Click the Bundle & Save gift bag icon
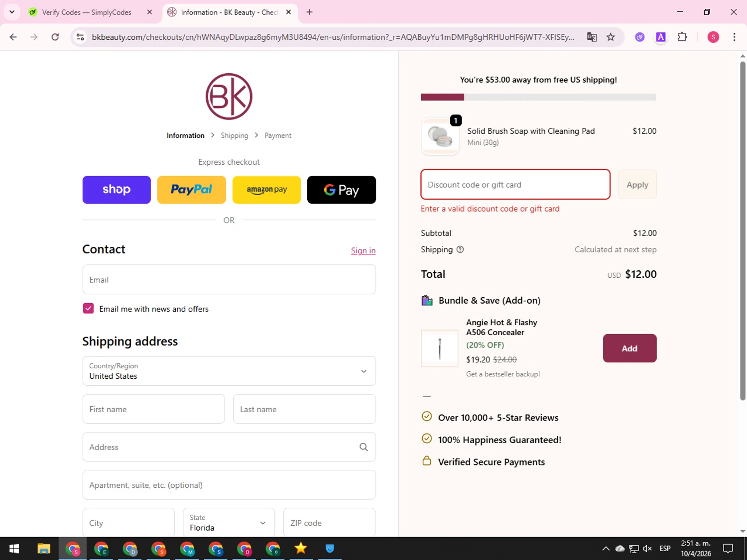 point(427,300)
